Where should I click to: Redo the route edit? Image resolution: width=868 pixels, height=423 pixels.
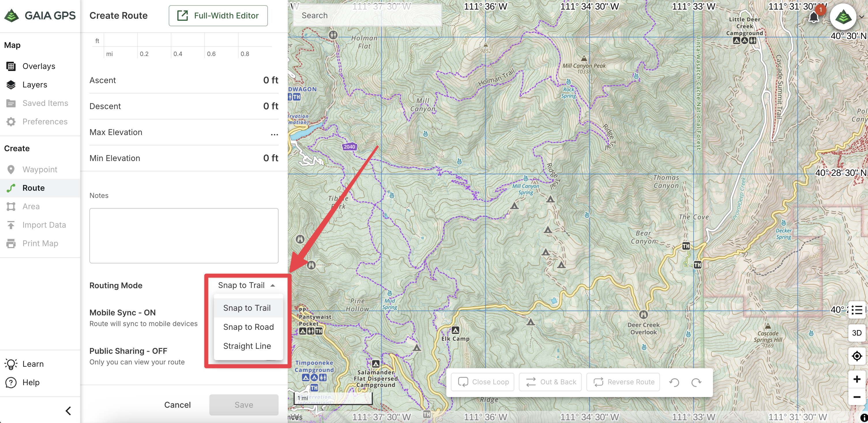click(x=696, y=382)
